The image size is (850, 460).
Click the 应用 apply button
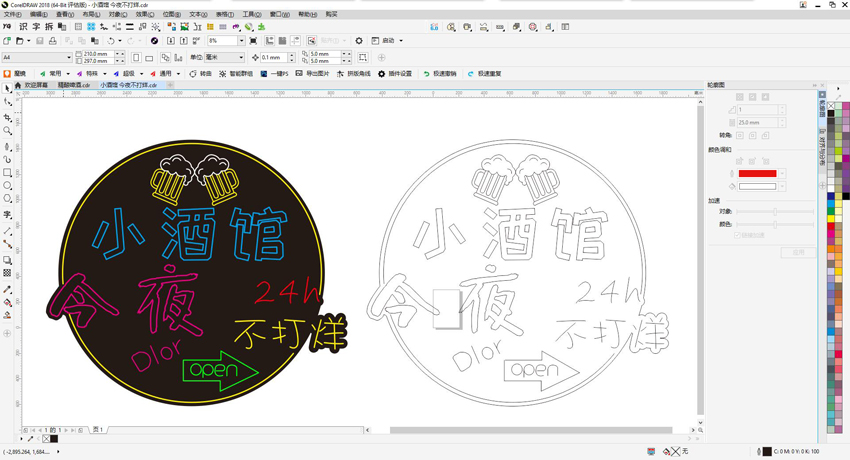click(798, 252)
